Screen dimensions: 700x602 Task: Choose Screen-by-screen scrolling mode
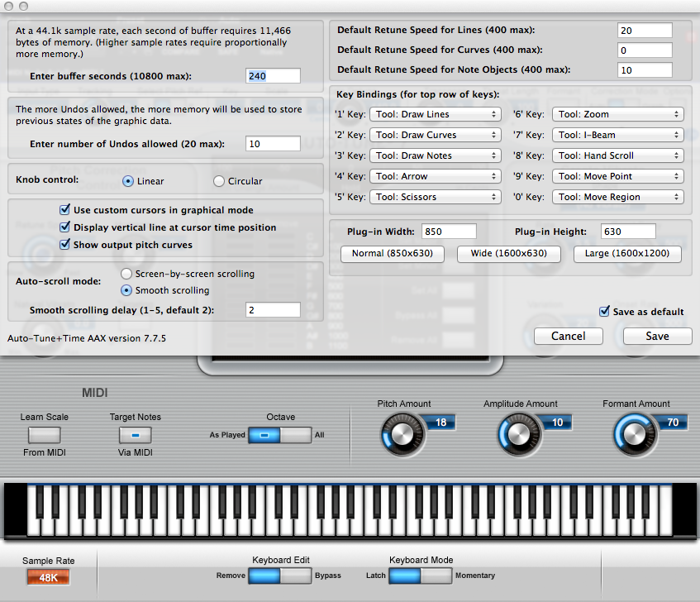point(126,274)
